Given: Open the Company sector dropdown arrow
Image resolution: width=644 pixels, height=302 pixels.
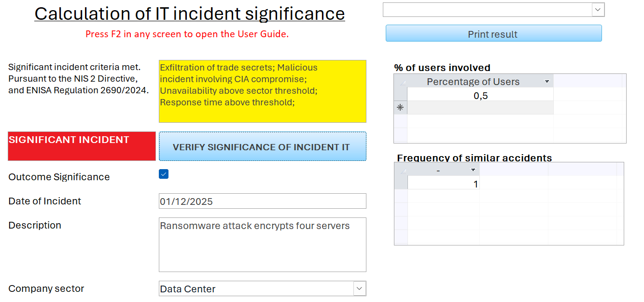Looking at the screenshot, I should pyautogui.click(x=359, y=288).
